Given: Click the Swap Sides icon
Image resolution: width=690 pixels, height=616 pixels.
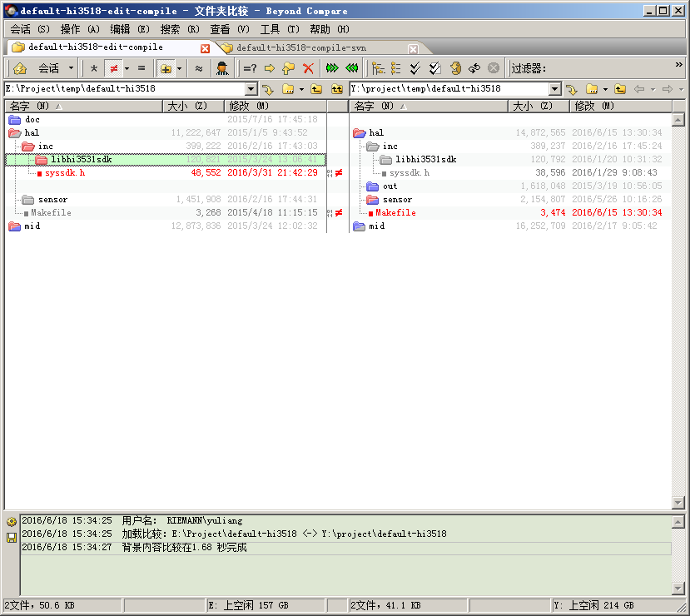Looking at the screenshot, I should [474, 68].
